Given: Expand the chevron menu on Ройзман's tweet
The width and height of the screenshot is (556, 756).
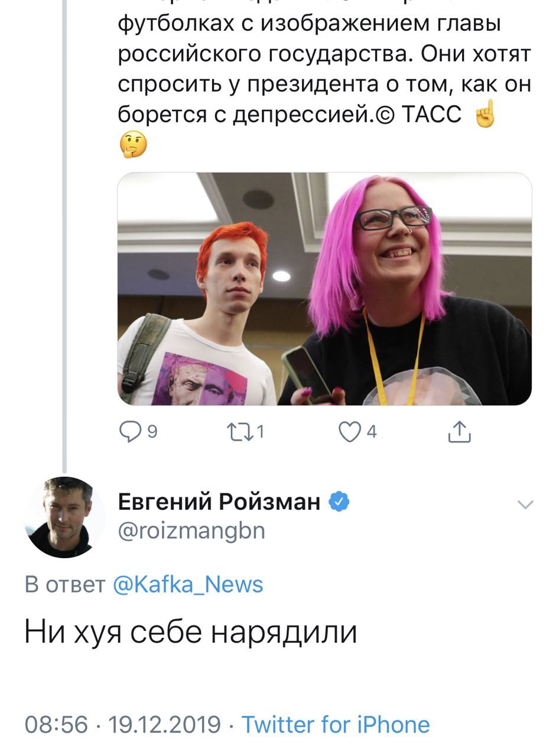Looking at the screenshot, I should pos(525,504).
